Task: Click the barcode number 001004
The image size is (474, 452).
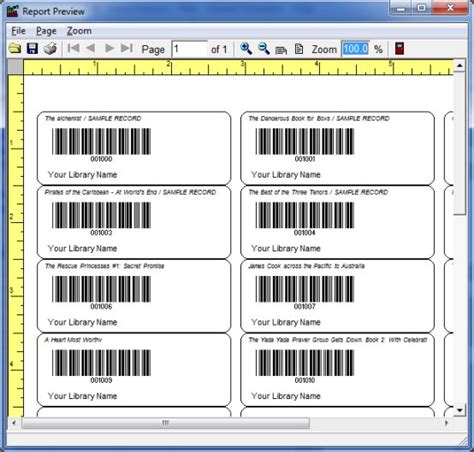Action: point(305,233)
